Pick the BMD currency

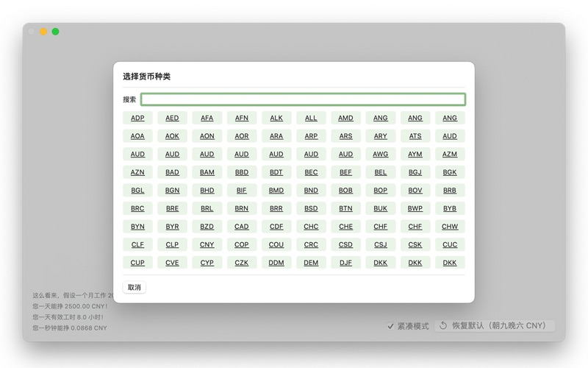276,191
